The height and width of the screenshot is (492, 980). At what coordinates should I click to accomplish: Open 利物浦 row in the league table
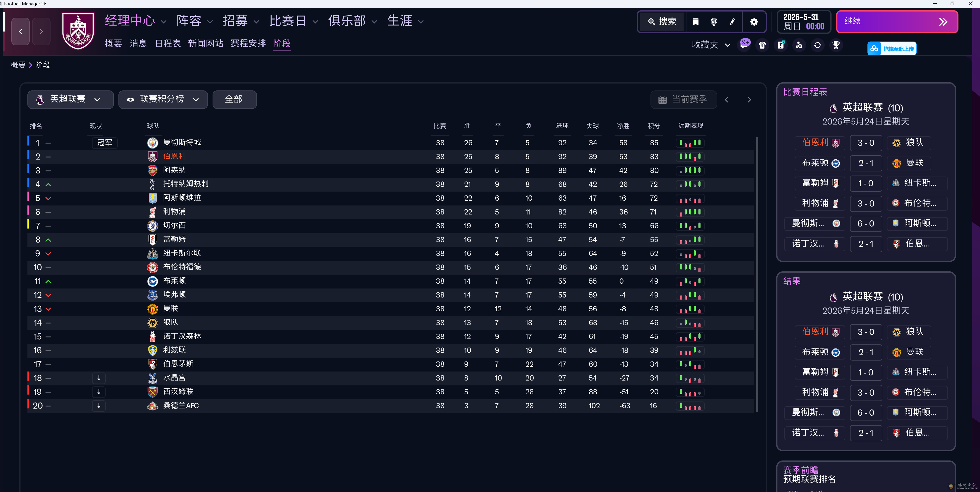pyautogui.click(x=391, y=212)
